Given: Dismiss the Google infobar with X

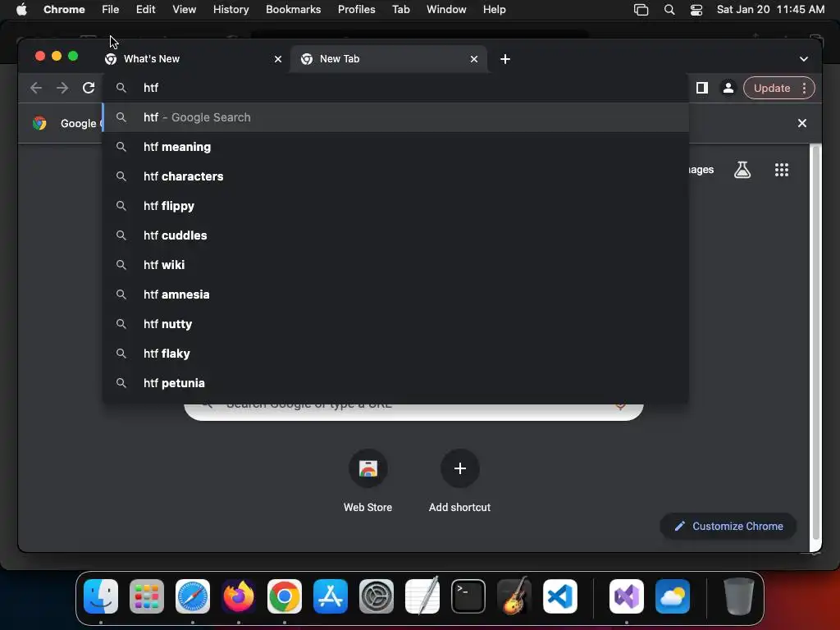Looking at the screenshot, I should 802,123.
